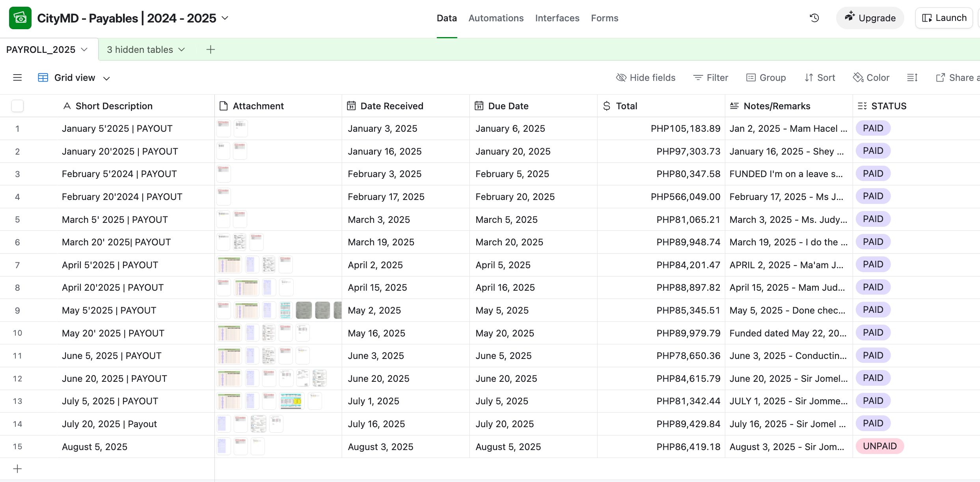This screenshot has height=482, width=980.
Task: Click the PAID status tag in row 1
Action: [873, 128]
